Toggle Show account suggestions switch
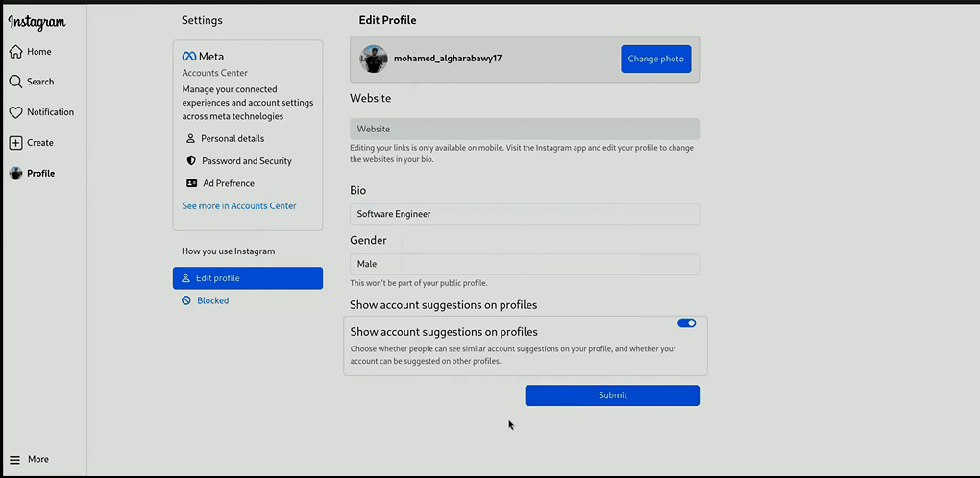Viewport: 980px width, 478px height. (686, 323)
